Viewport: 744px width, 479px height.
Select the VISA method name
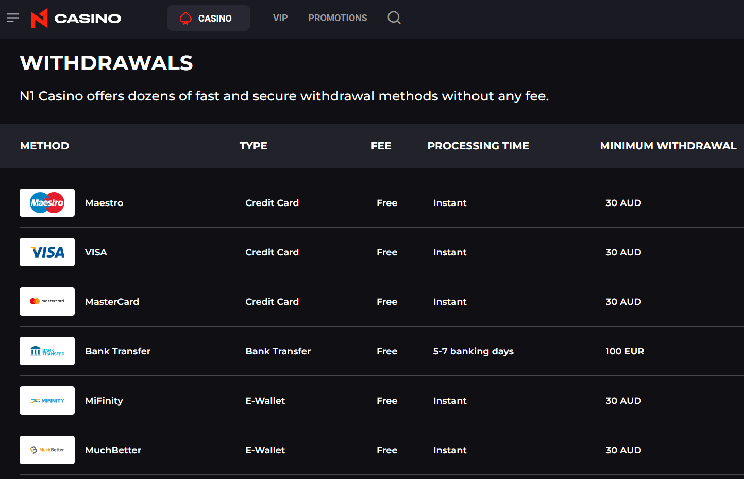click(96, 252)
